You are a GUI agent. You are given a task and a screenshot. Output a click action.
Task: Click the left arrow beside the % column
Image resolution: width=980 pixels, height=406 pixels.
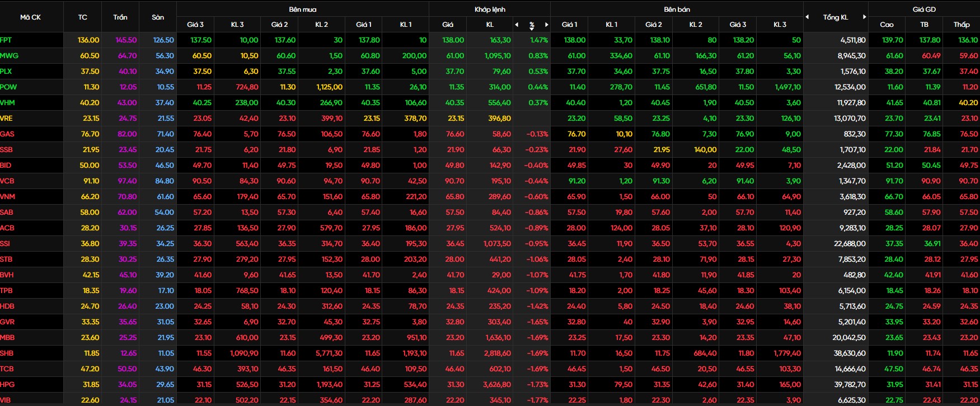point(517,25)
